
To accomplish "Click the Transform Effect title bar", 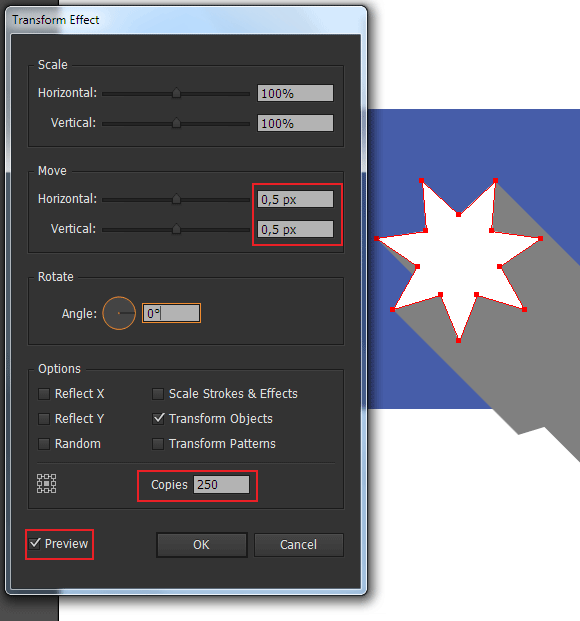I will click(186, 20).
